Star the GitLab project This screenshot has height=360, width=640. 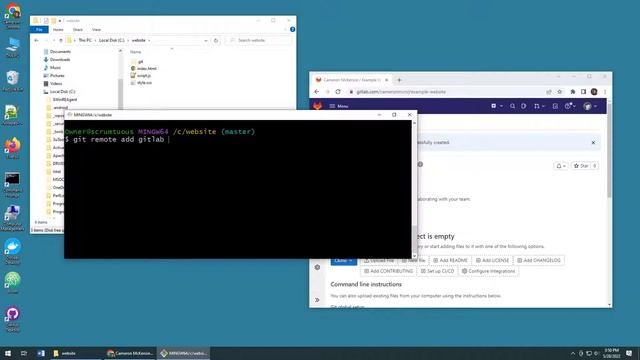pos(581,166)
